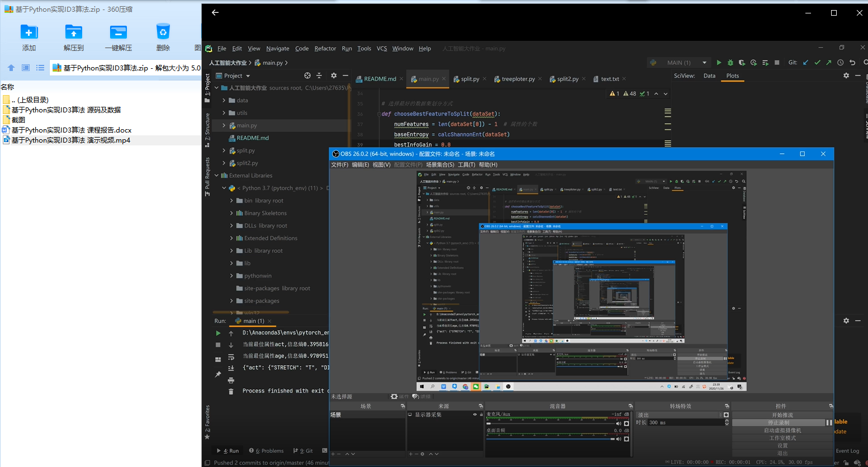Expand the Binary Skeletons library node
Viewport: 868px width, 467px height.
click(231, 213)
